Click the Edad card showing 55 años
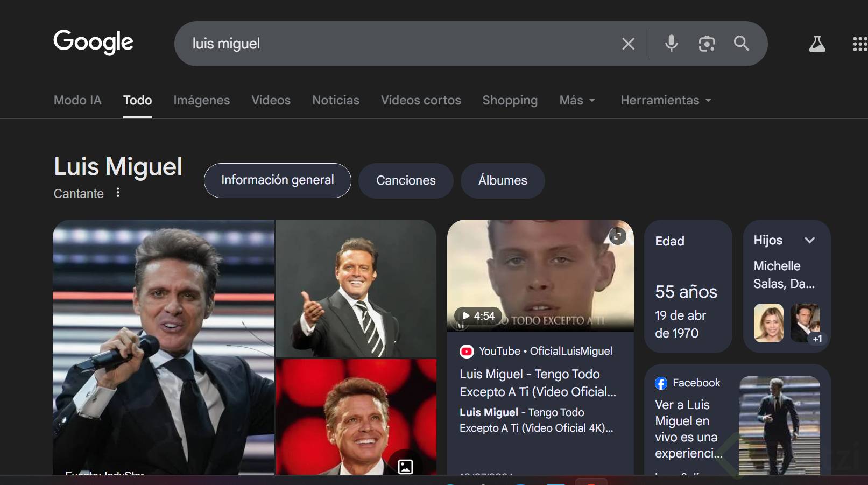The height and width of the screenshot is (485, 868). click(688, 286)
